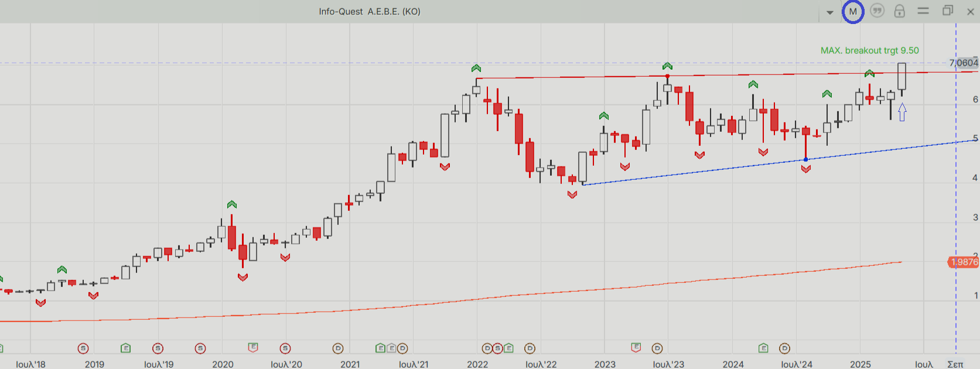
Task: Click the green E event marker in mid 2021
Action: [x=381, y=348]
